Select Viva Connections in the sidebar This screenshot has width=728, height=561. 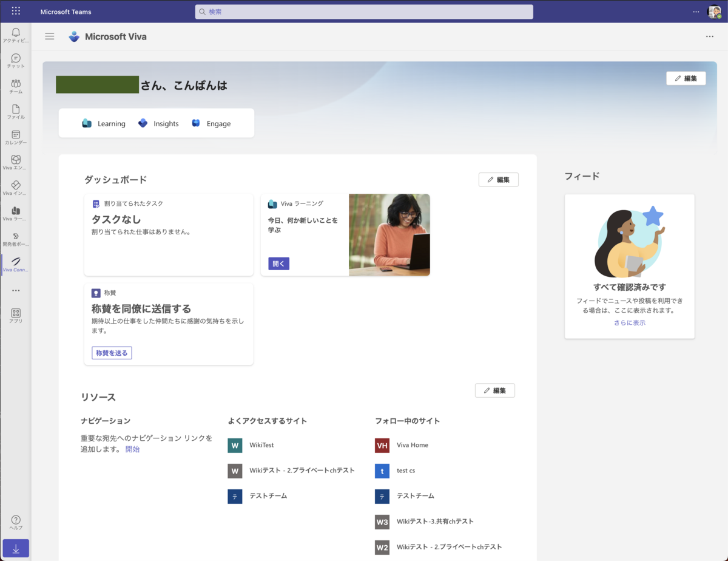click(x=16, y=265)
